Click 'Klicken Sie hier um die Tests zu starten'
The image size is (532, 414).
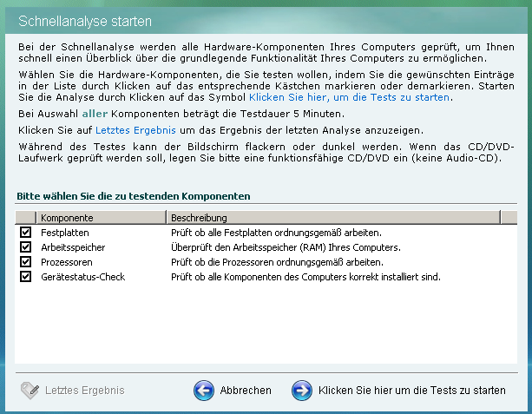pos(412,391)
